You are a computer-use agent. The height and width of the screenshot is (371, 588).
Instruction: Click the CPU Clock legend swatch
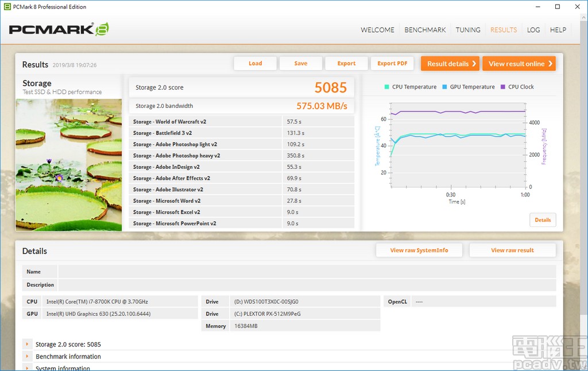click(503, 87)
